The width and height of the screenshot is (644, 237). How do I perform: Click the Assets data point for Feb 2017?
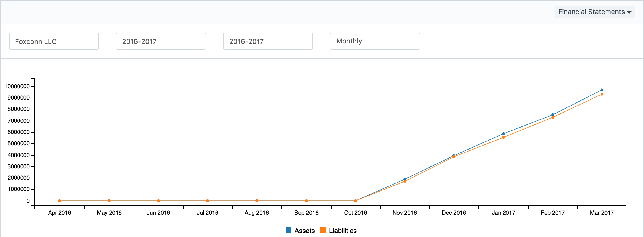(x=553, y=115)
